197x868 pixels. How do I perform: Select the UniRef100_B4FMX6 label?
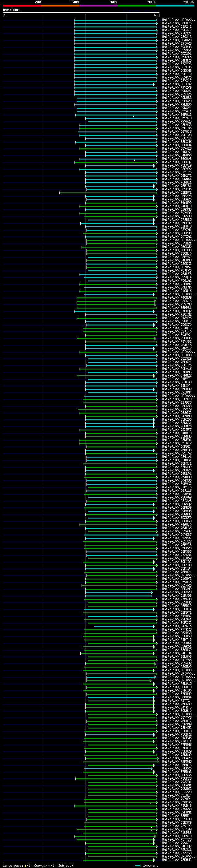coord(176,60)
